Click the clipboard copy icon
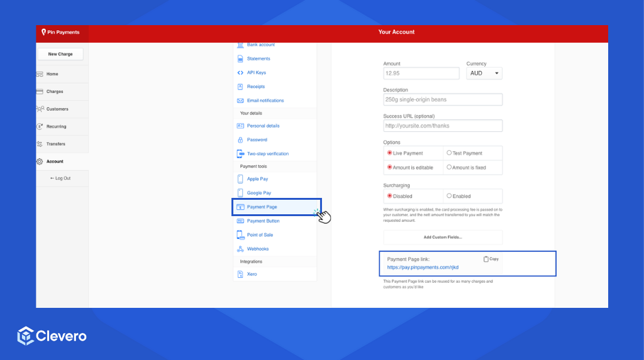 click(486, 259)
